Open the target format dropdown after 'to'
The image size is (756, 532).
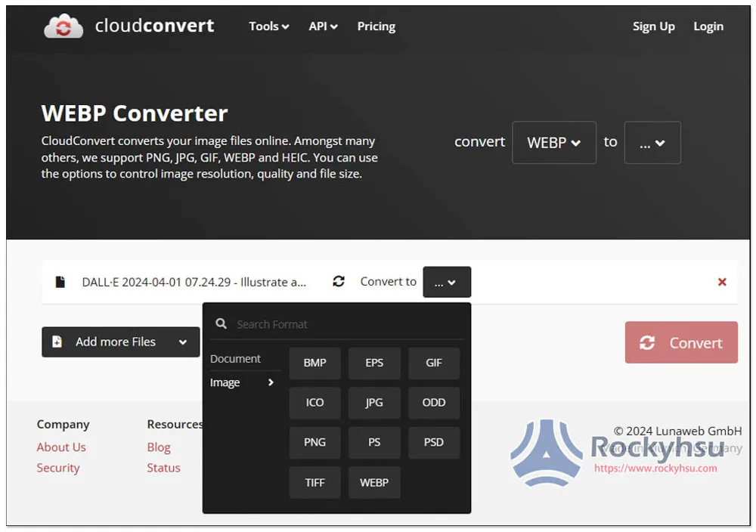coord(652,143)
